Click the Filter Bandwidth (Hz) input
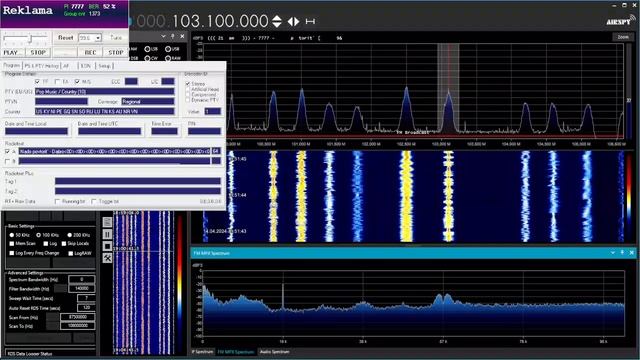The image size is (640, 360). click(82, 289)
